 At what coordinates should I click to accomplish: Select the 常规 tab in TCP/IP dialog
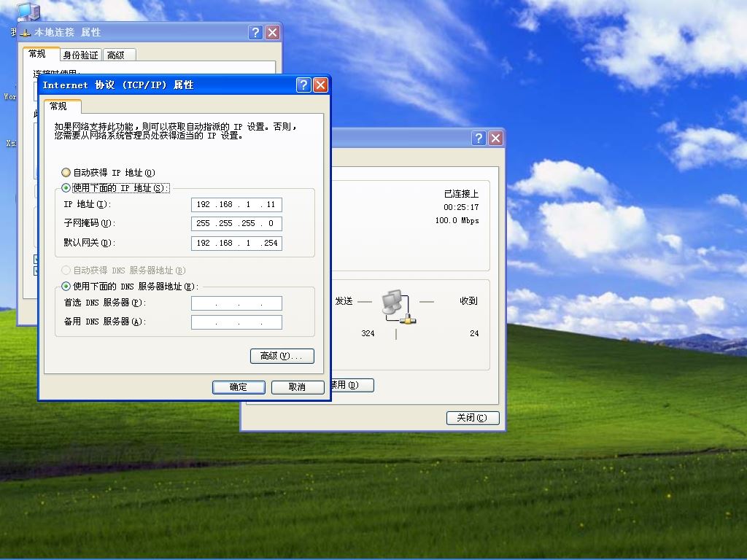tap(63, 106)
